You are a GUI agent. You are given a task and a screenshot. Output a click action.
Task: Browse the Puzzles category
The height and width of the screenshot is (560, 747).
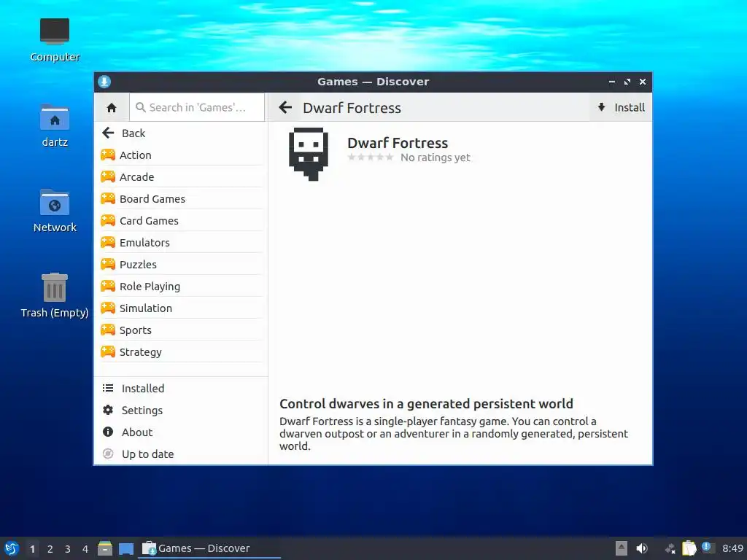coord(181,265)
